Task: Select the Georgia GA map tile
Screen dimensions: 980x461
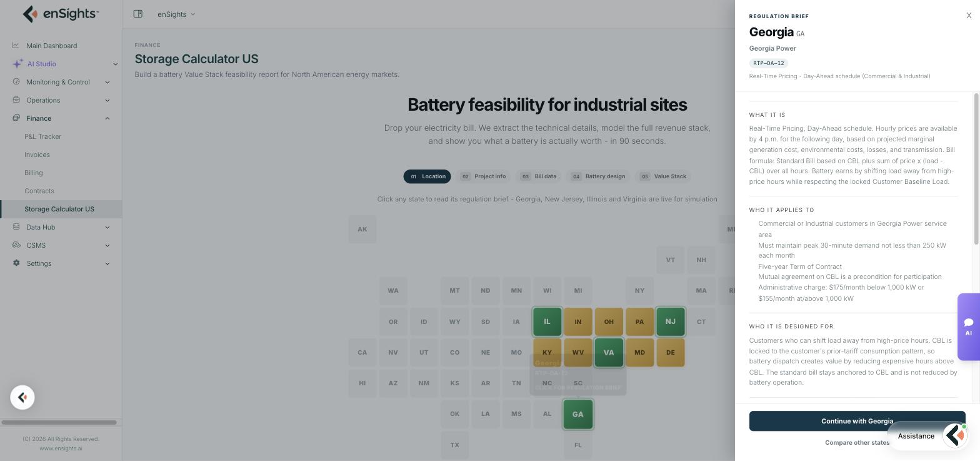Action: tap(577, 414)
